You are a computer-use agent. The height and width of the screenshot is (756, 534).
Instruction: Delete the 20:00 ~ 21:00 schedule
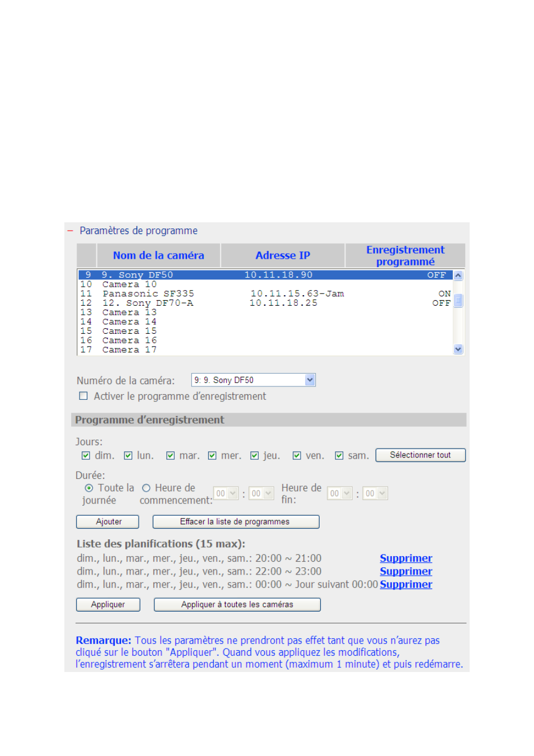(x=405, y=558)
